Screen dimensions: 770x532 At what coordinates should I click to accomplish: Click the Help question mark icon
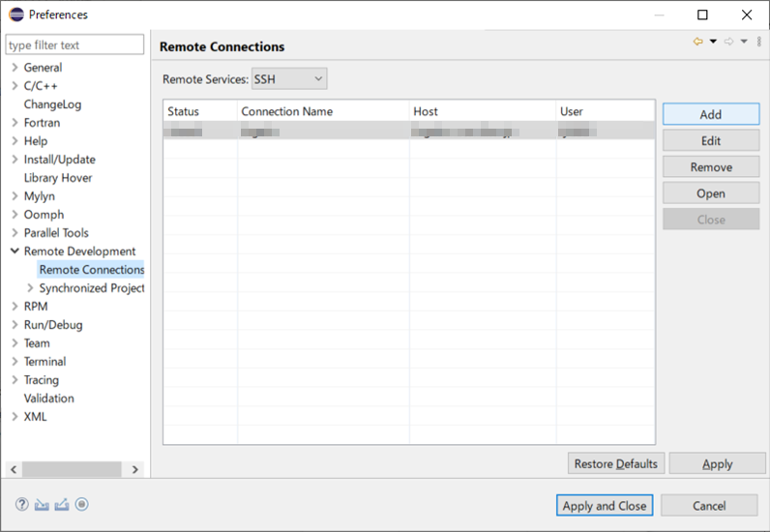[22, 504]
